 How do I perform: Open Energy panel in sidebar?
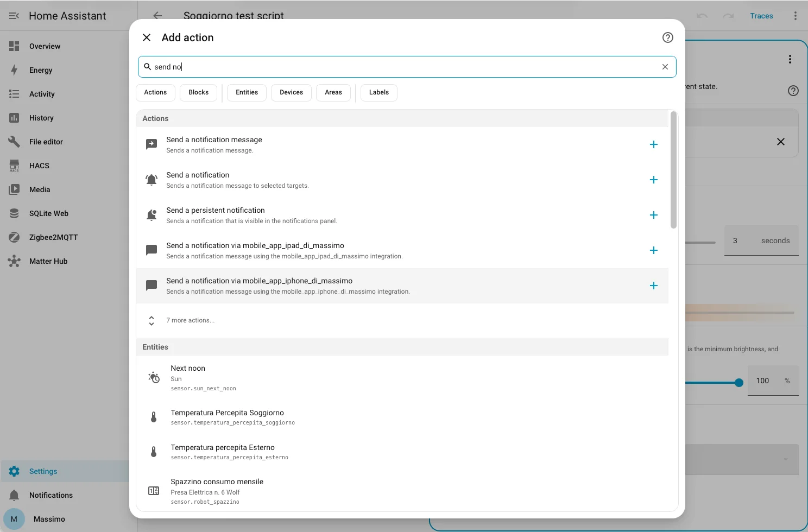click(65, 70)
